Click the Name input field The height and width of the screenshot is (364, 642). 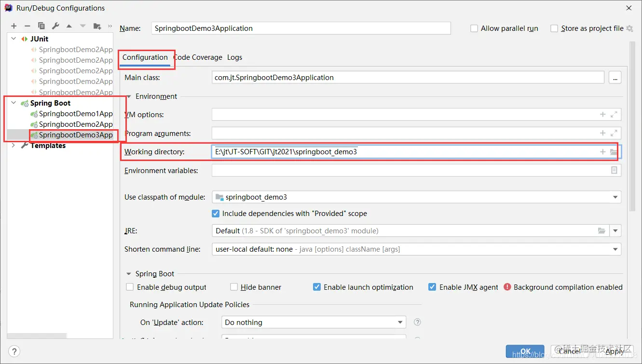click(301, 28)
